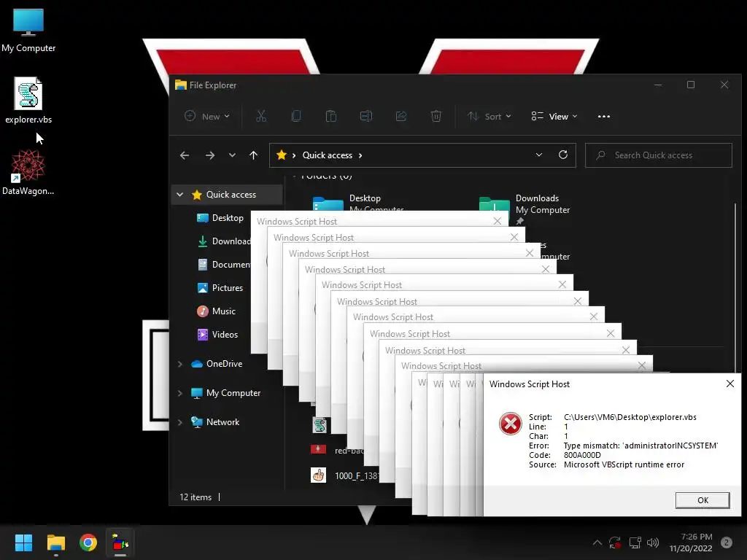
Task: Click the sync update tray icon
Action: pyautogui.click(x=615, y=542)
